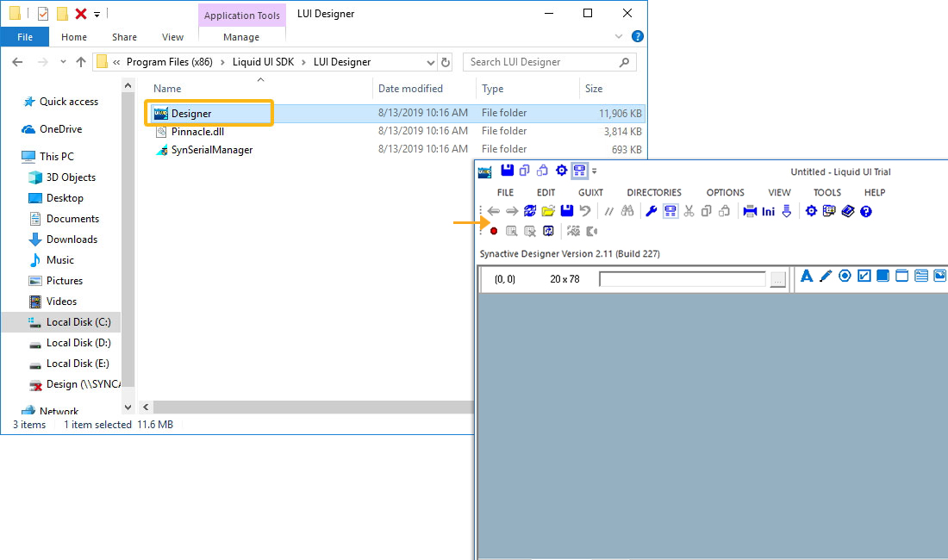
Task: Click the blue book icon in Designer toolbar
Action: (848, 211)
